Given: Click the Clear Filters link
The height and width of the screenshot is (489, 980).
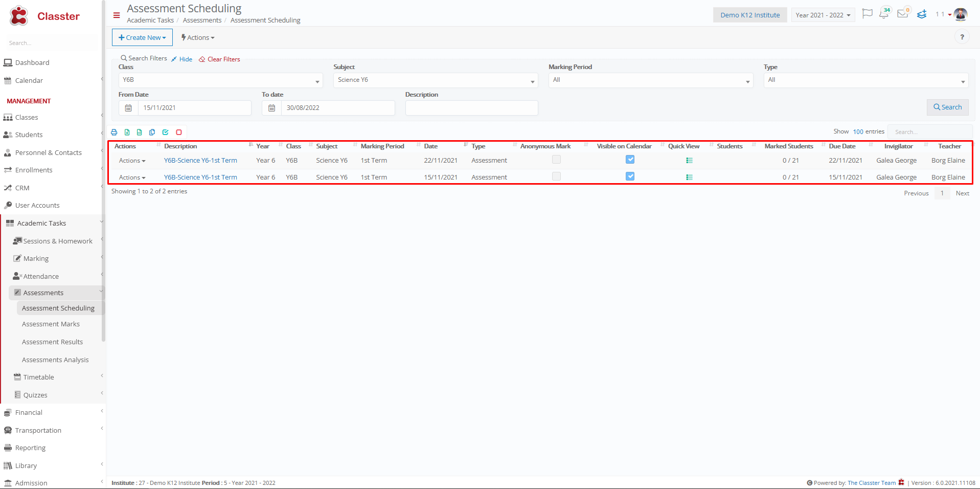Looking at the screenshot, I should point(220,59).
